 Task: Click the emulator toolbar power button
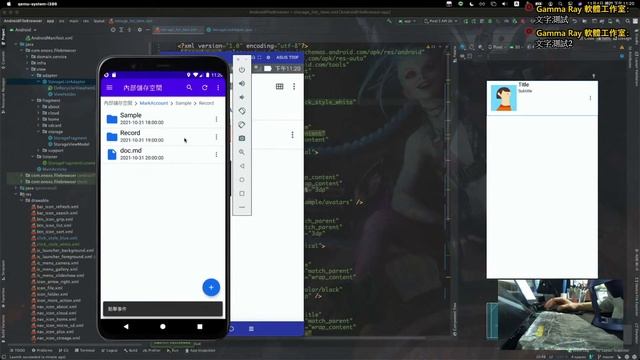coord(242,70)
